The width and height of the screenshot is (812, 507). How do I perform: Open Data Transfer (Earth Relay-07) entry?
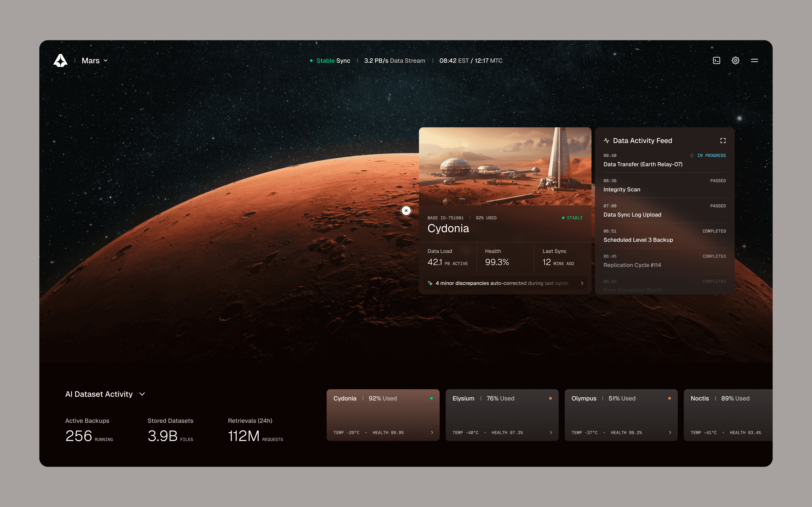click(642, 164)
